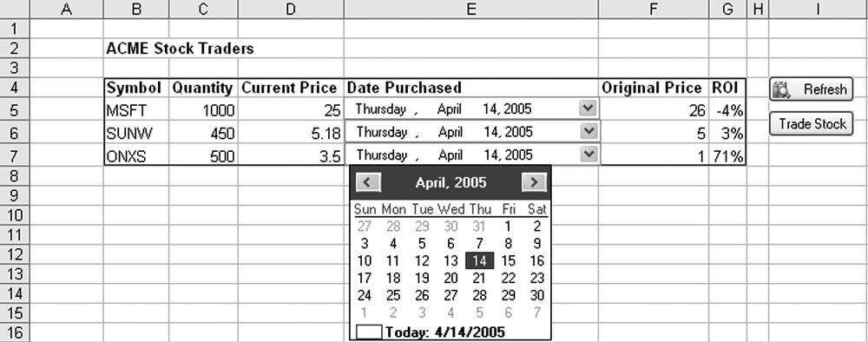Image resolution: width=868 pixels, height=342 pixels.
Task: Open date dropdown for SUNW row
Action: pyautogui.click(x=588, y=131)
